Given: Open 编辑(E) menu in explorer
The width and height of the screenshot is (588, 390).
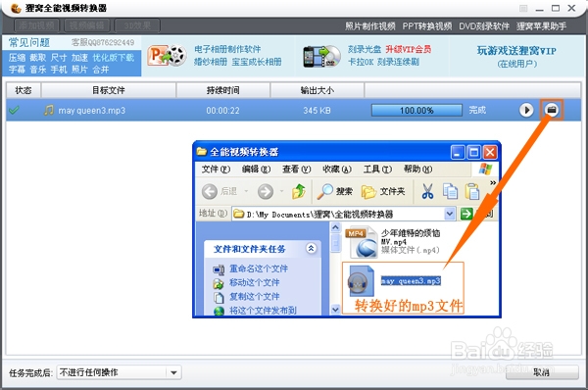Looking at the screenshot, I should (256, 170).
